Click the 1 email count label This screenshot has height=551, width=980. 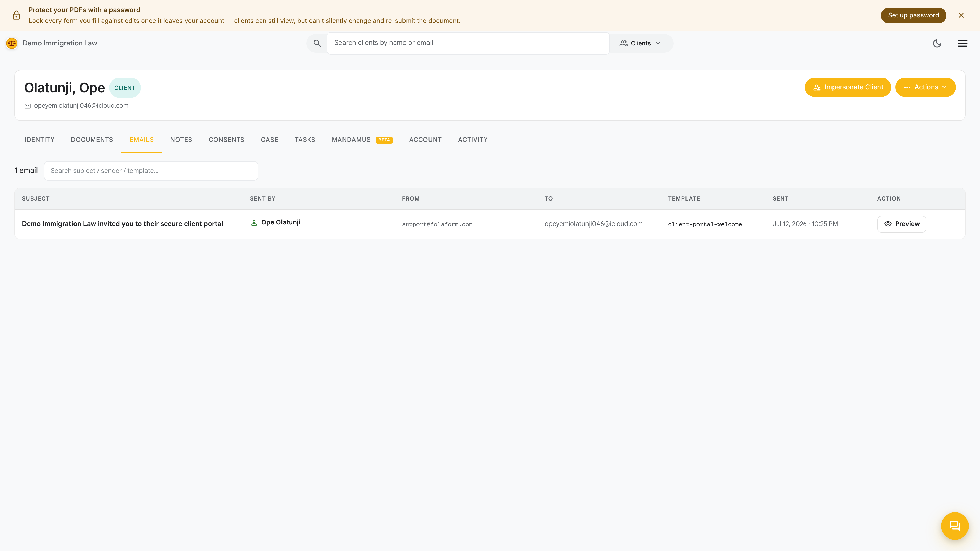click(x=26, y=171)
